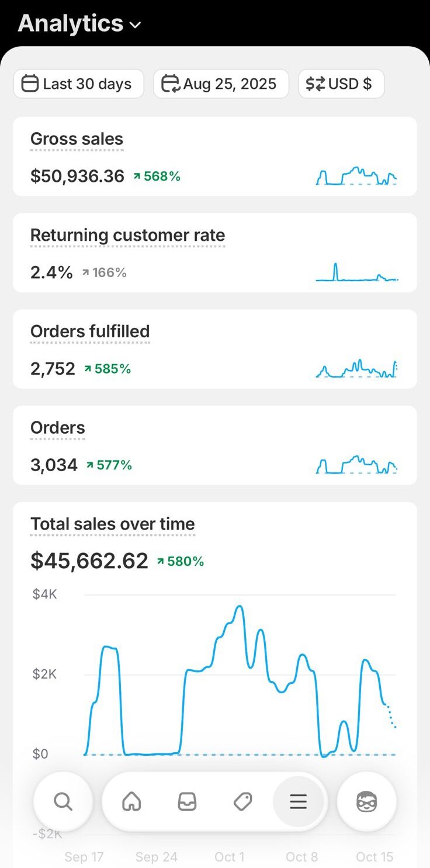The image size is (430, 868).
Task: Click the $45,662.62 total sales amount
Action: (x=89, y=561)
